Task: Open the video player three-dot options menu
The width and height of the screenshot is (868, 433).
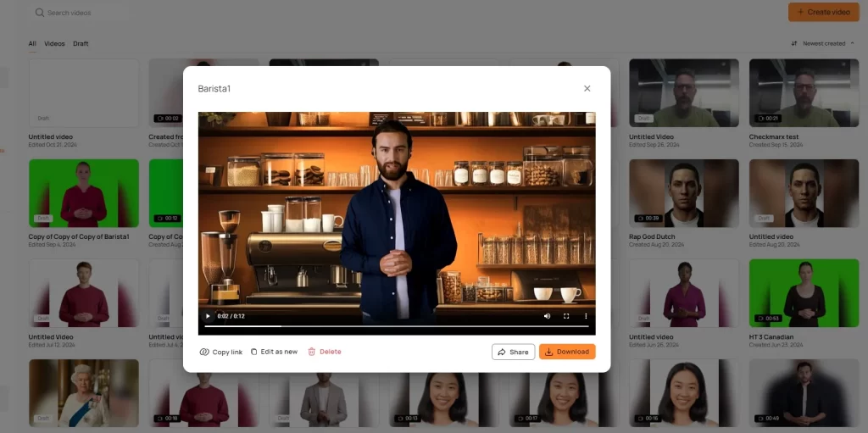Action: [x=585, y=316]
